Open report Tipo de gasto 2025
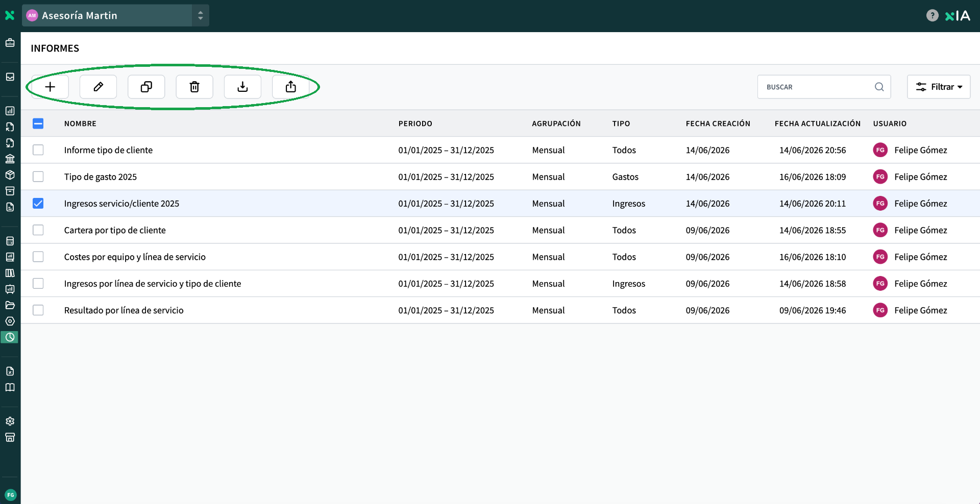 click(x=101, y=177)
